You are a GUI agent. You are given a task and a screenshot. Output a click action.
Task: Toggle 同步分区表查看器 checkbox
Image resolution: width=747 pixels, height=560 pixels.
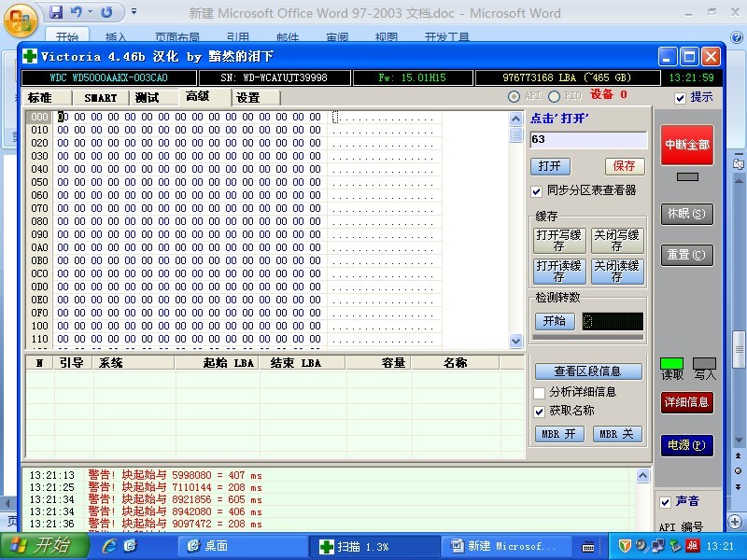click(536, 191)
